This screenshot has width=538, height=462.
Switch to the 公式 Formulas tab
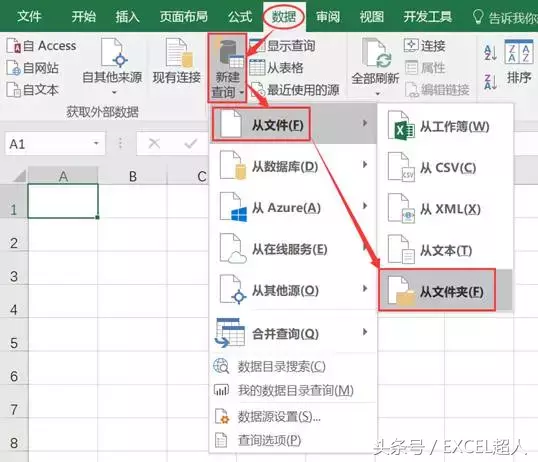(240, 16)
